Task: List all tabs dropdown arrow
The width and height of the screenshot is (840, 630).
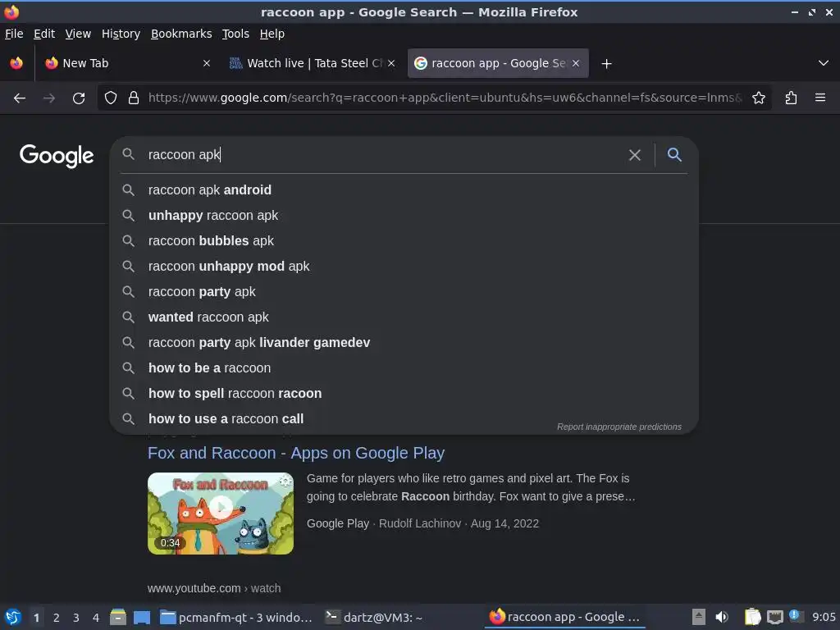Action: [824, 63]
